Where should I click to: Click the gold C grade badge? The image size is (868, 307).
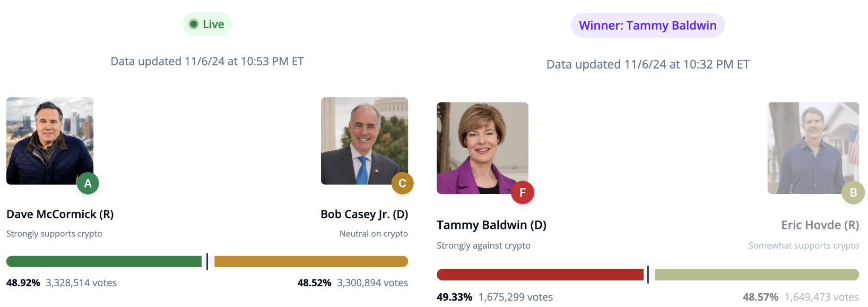402,183
